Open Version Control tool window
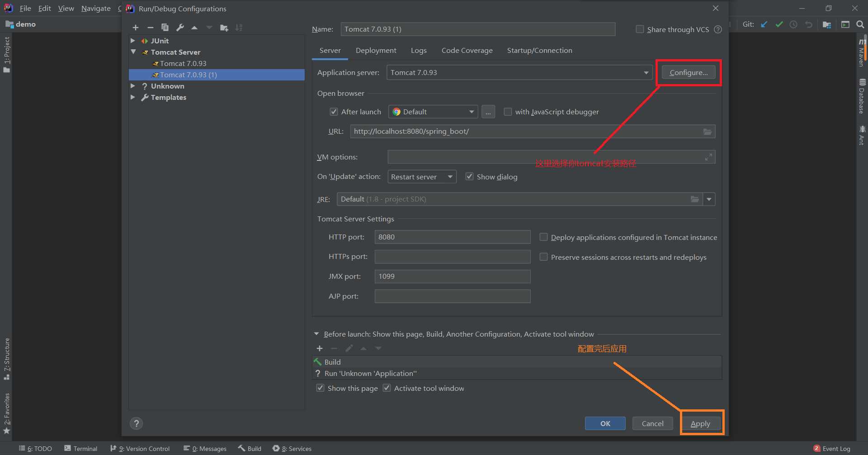868x455 pixels. coord(140,448)
